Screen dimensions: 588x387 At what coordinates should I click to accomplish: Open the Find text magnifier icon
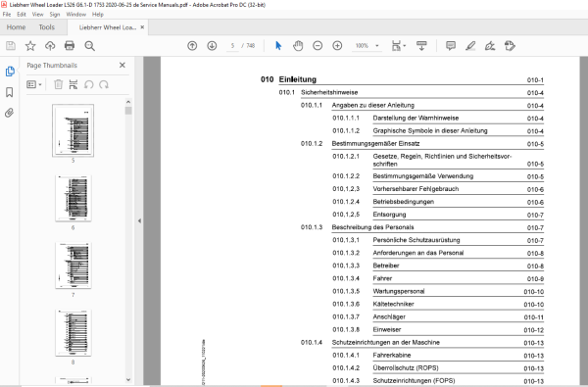(x=89, y=46)
